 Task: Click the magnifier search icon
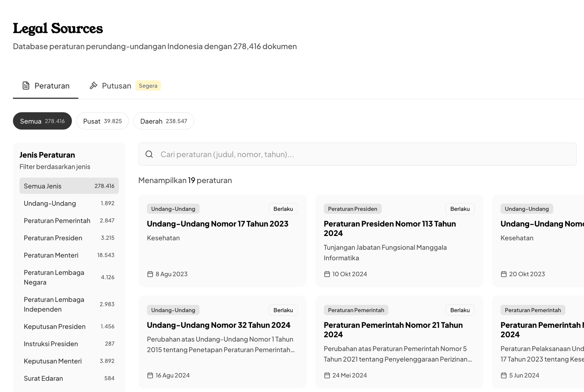click(x=149, y=154)
